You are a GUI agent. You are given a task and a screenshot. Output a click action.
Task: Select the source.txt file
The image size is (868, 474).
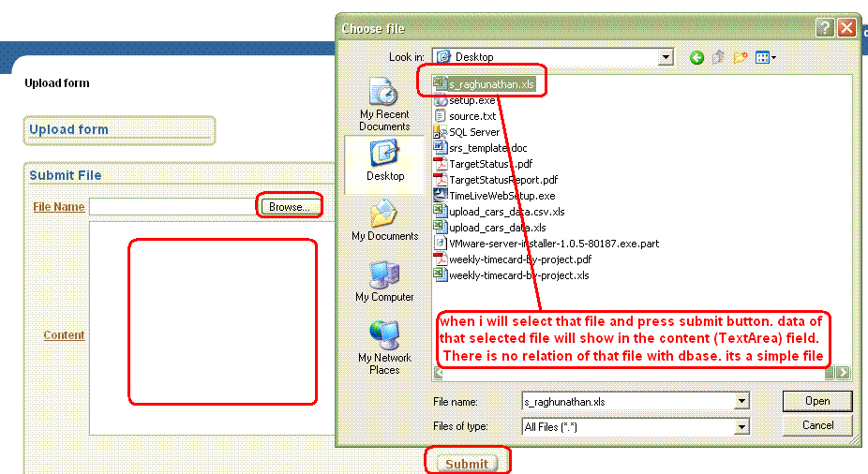[471, 116]
